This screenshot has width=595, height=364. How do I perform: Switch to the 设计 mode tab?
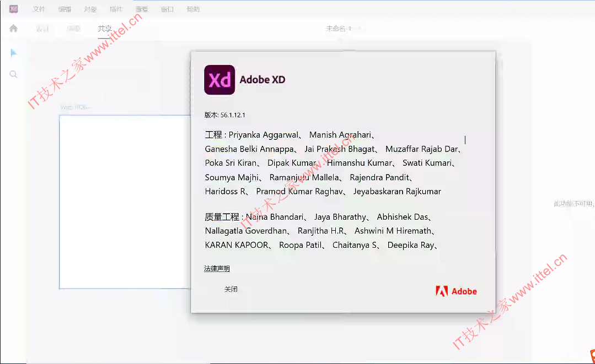(42, 29)
